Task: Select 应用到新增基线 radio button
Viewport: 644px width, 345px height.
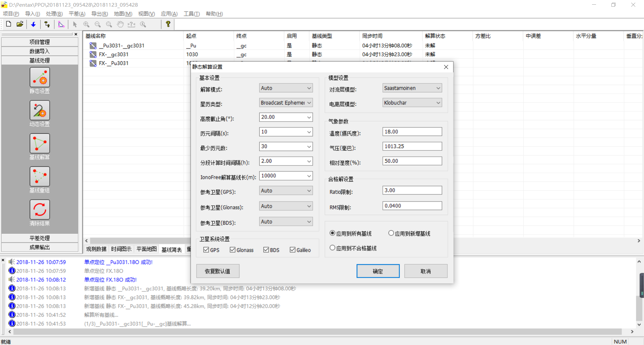Action: (x=391, y=233)
